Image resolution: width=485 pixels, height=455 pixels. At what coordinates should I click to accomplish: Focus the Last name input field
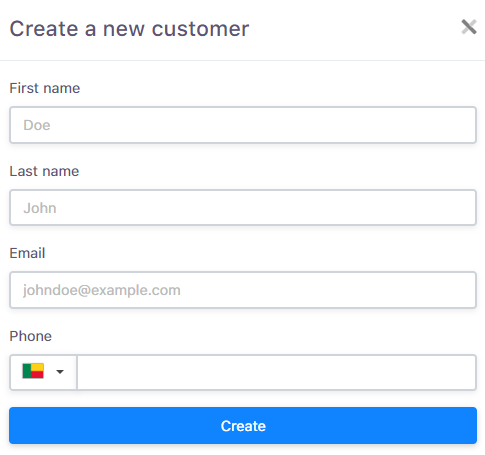[243, 208]
